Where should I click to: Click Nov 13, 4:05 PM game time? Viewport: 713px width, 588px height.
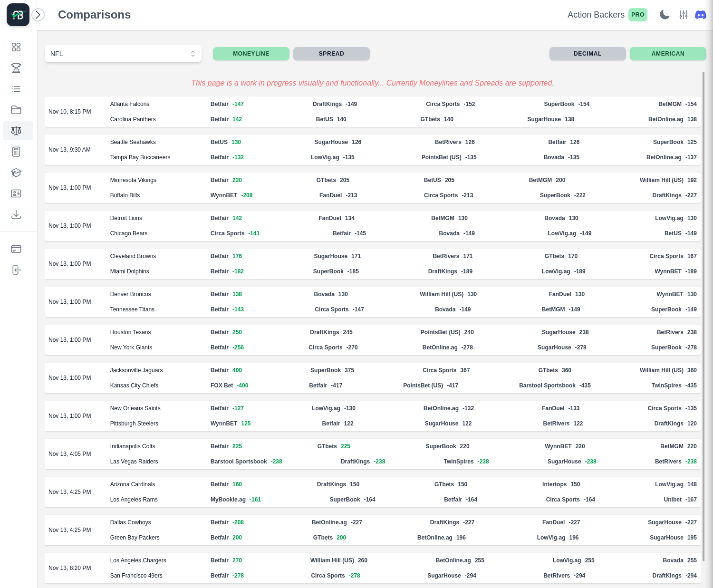click(x=70, y=454)
